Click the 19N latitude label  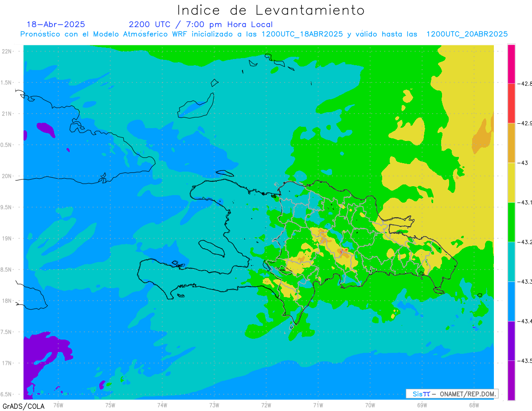tap(7, 239)
